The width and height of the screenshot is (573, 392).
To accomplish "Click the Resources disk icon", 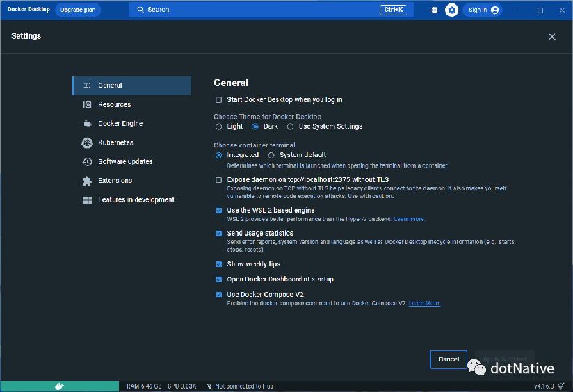I will click(87, 105).
